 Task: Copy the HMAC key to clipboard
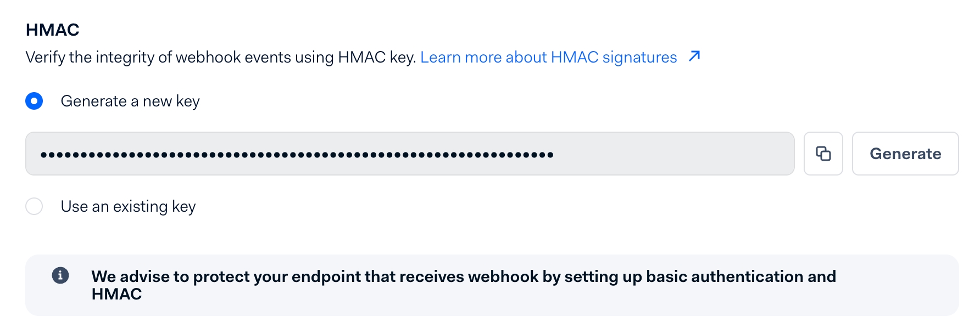tap(823, 154)
